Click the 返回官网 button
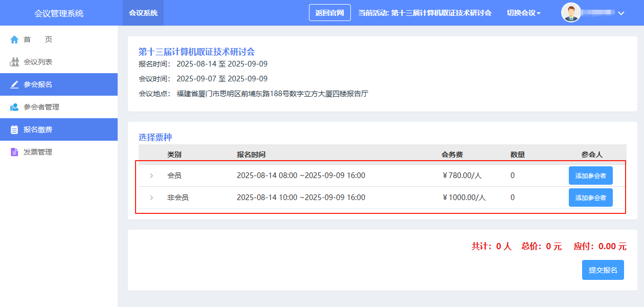This screenshot has width=644, height=307. tap(329, 13)
